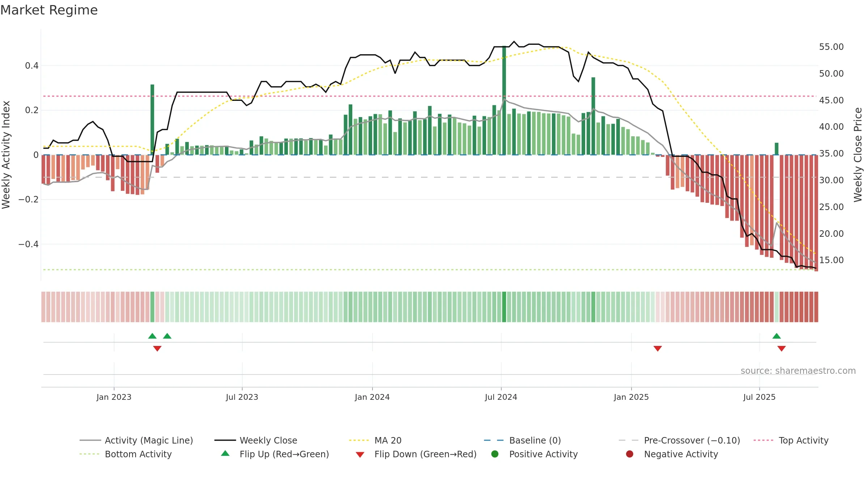Click the Flip Down marker near Jan 2025
This screenshot has height=488, width=868.
click(x=658, y=348)
